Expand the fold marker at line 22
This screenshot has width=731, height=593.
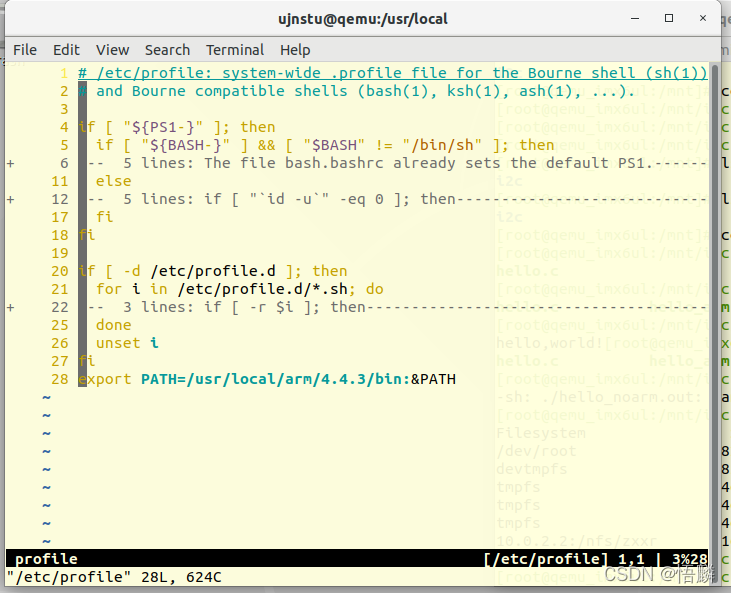click(10, 308)
